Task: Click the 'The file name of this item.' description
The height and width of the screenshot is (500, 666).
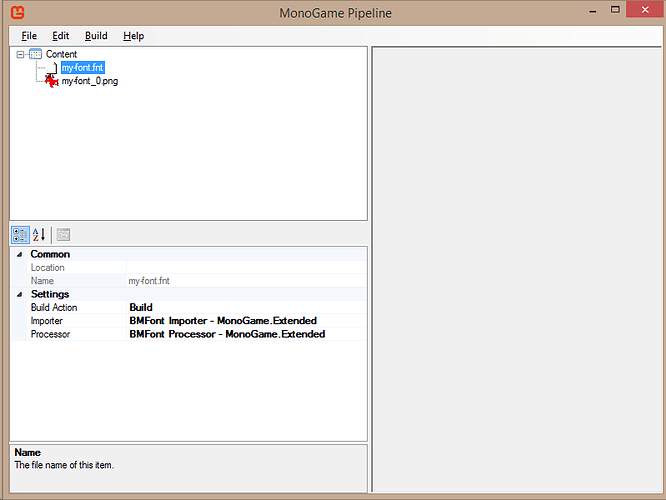Action: (x=64, y=465)
